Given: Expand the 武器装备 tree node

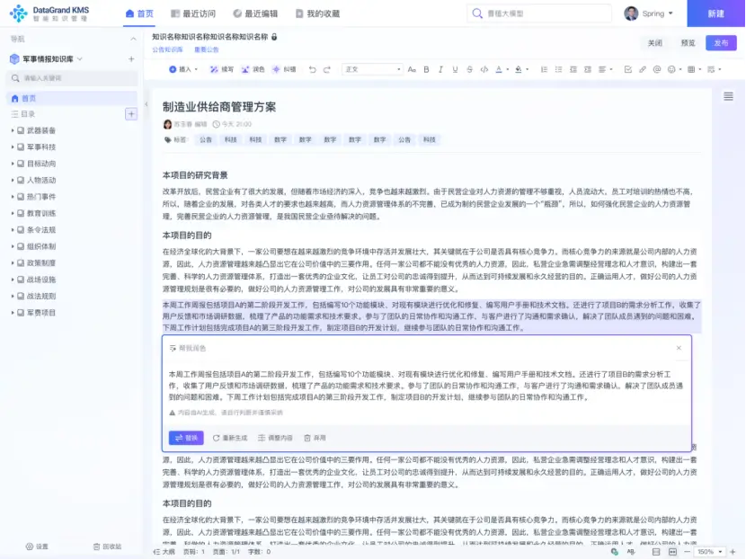Looking at the screenshot, I should coord(13,130).
